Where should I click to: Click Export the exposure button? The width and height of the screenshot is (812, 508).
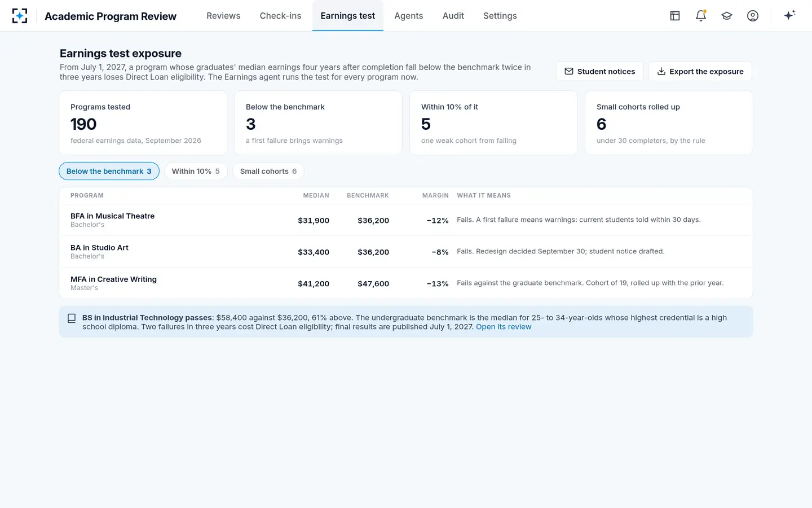point(700,71)
